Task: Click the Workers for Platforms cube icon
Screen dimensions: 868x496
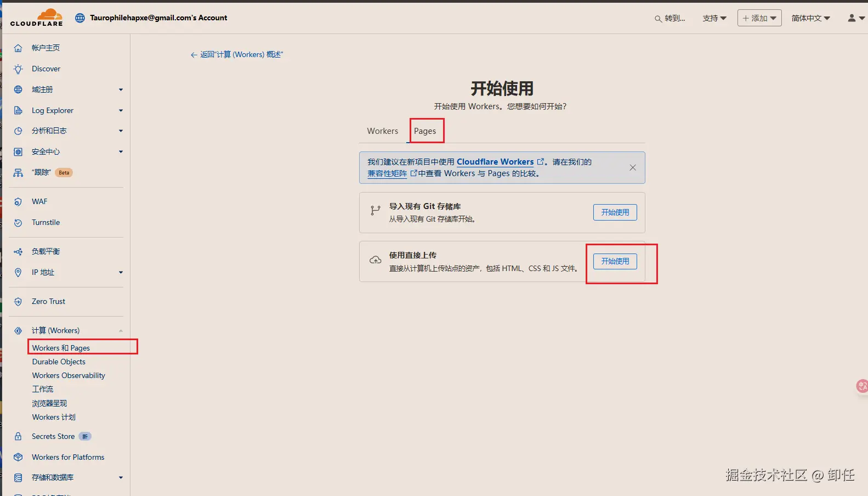Action: pyautogui.click(x=18, y=457)
